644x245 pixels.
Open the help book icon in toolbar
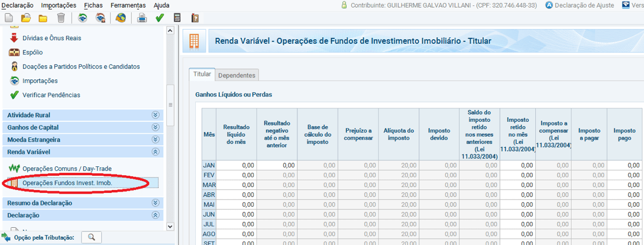[x=195, y=18]
